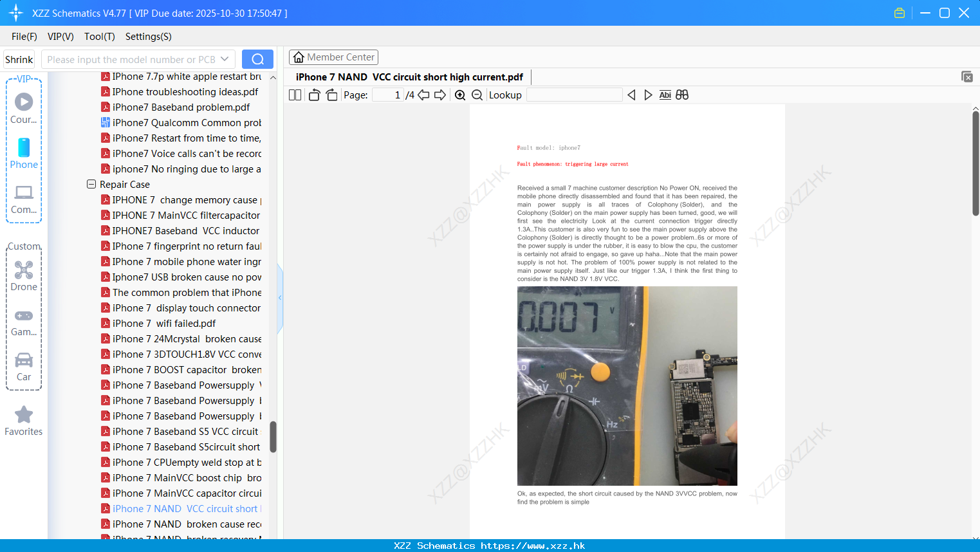Click the yellow VIP gift icon in title bar

pyautogui.click(x=900, y=13)
